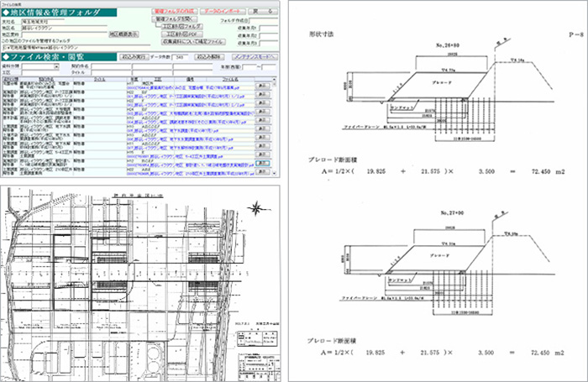The width and height of the screenshot is (588, 382).
Task: Click the district map drawing image
Action: click(x=140, y=283)
